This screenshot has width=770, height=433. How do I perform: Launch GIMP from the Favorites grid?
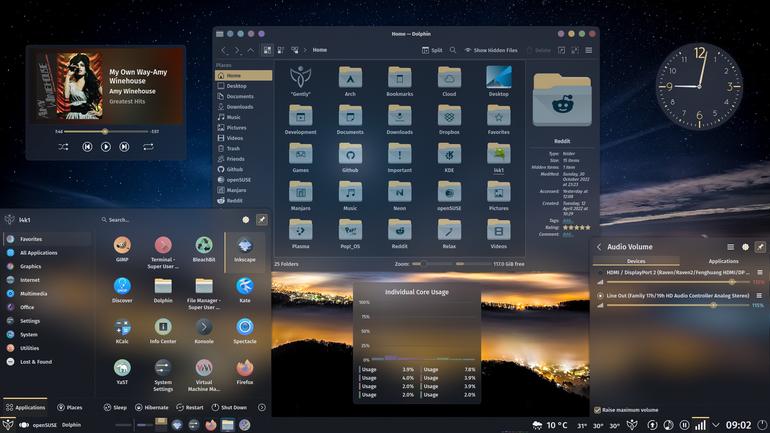pos(122,249)
